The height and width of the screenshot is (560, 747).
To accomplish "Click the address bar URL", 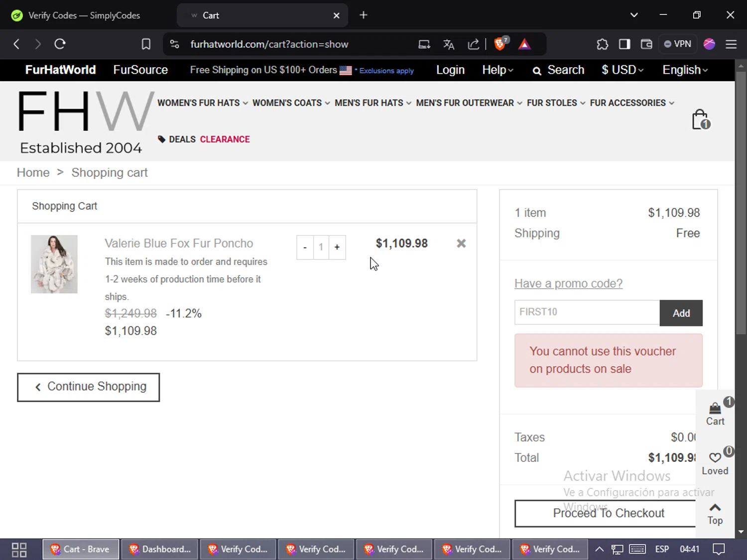I will click(x=269, y=44).
